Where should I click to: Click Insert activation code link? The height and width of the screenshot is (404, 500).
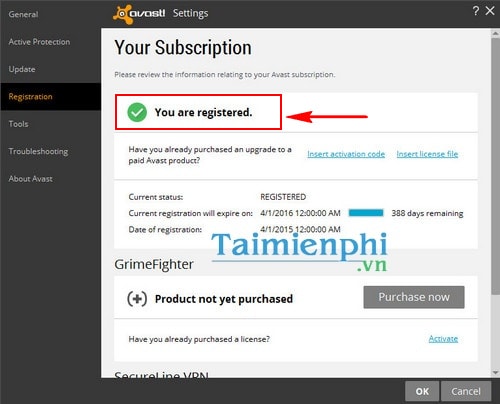(x=346, y=154)
